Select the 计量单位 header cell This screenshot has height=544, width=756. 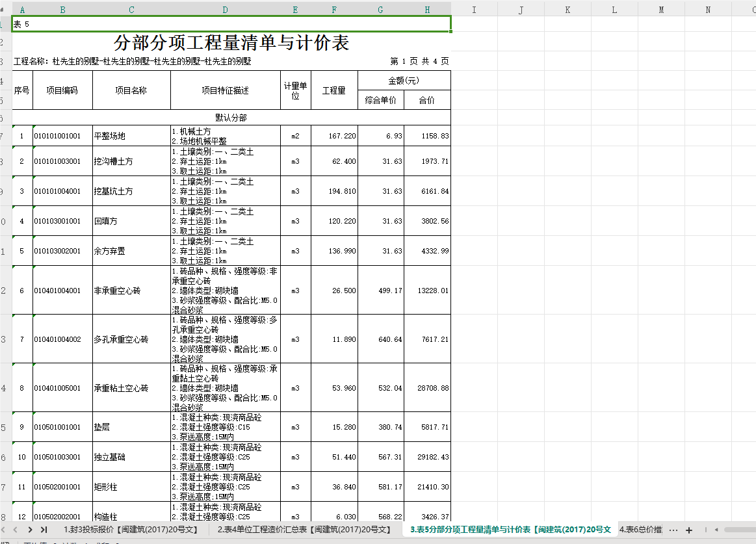pyautogui.click(x=296, y=90)
